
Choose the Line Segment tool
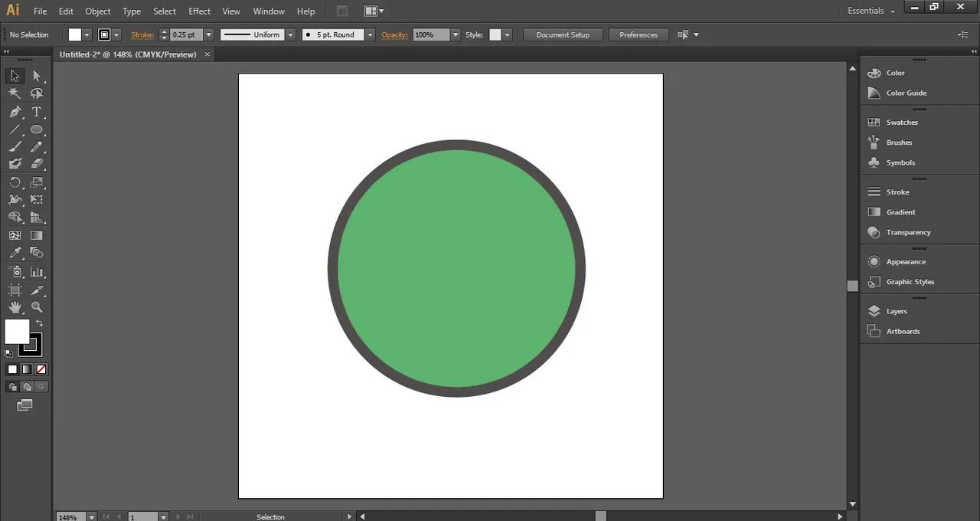(x=15, y=129)
